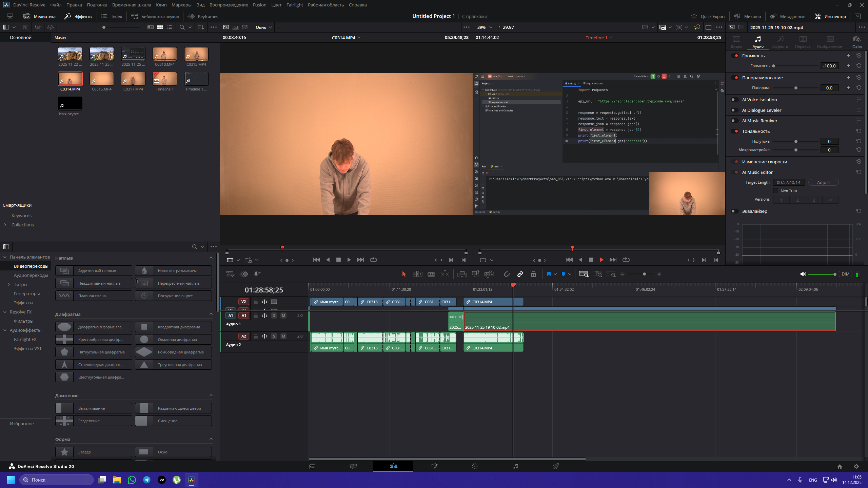Click the Панорам. slider handle
Viewport: 868px width, 488px height.
(x=796, y=88)
